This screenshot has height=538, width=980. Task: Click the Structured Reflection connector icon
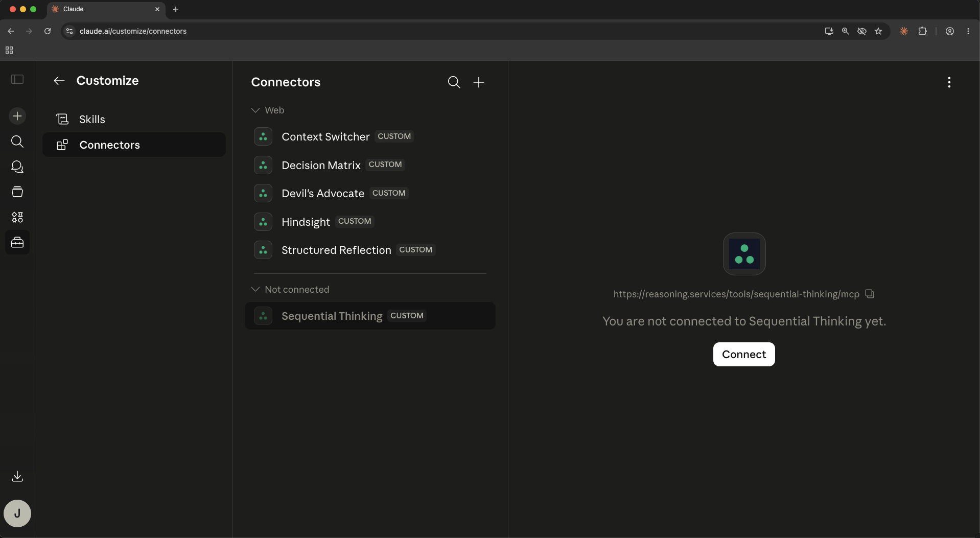click(263, 250)
